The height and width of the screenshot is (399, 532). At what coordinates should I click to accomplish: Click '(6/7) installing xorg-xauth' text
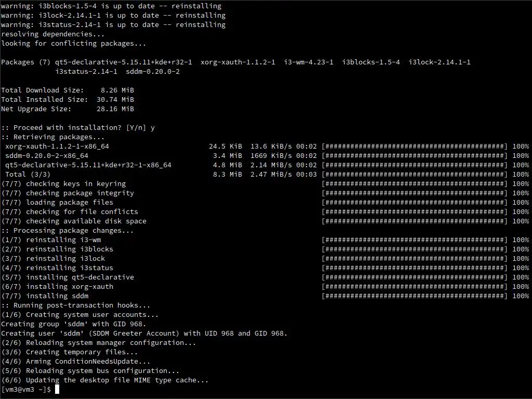tap(57, 286)
